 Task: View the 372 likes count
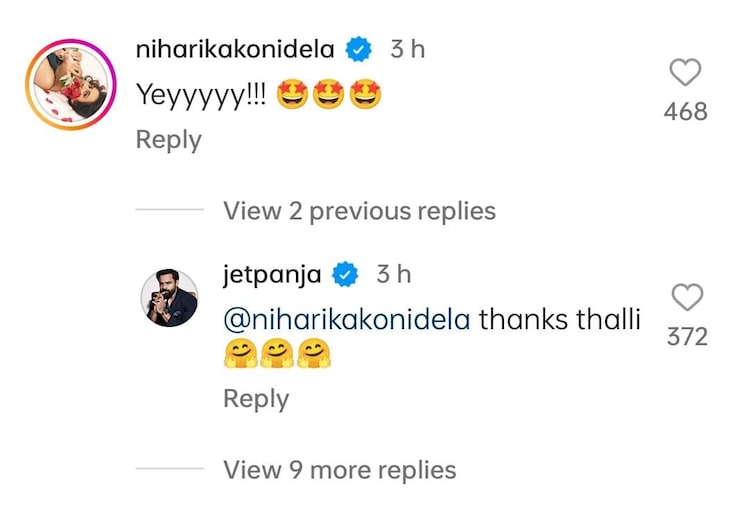(687, 337)
